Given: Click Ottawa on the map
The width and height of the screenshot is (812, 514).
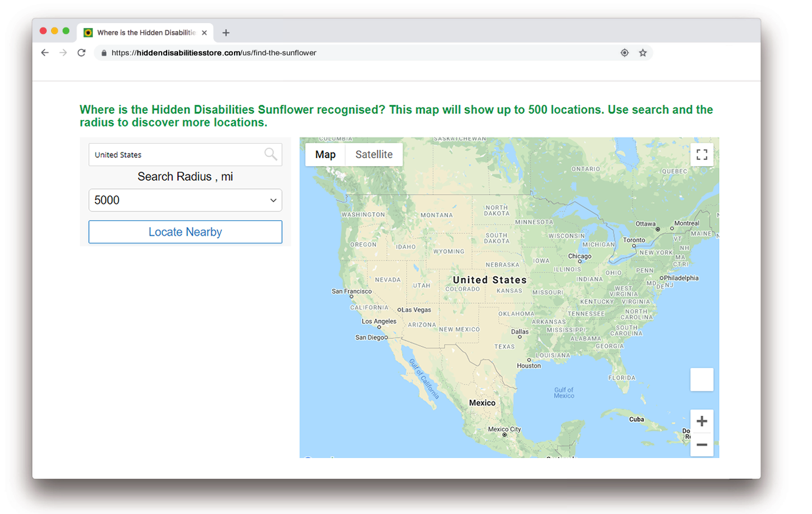Looking at the screenshot, I should point(645,224).
